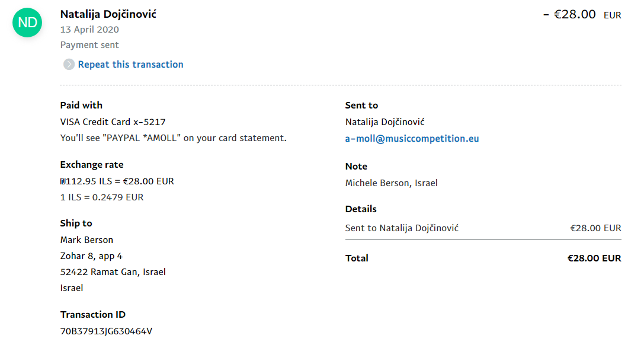Click the 13 April 2020 date
This screenshot has height=345, width=644.
tap(89, 30)
